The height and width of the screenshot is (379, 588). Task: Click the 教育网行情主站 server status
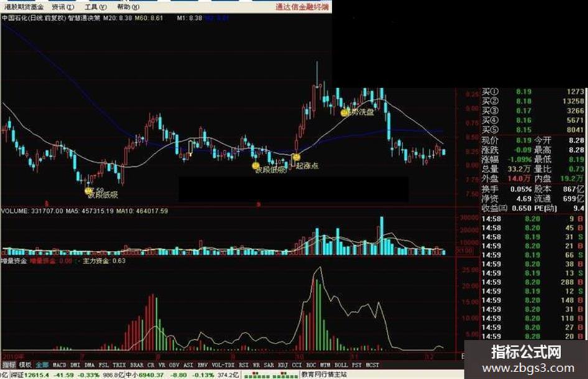click(324, 375)
